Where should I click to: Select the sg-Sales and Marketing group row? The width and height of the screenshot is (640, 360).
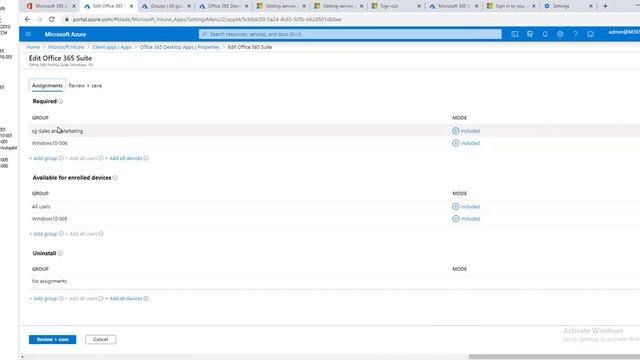334,131
